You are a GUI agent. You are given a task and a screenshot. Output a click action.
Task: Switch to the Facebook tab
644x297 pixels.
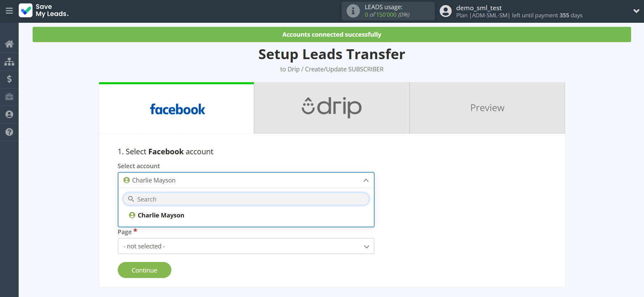coord(176,108)
